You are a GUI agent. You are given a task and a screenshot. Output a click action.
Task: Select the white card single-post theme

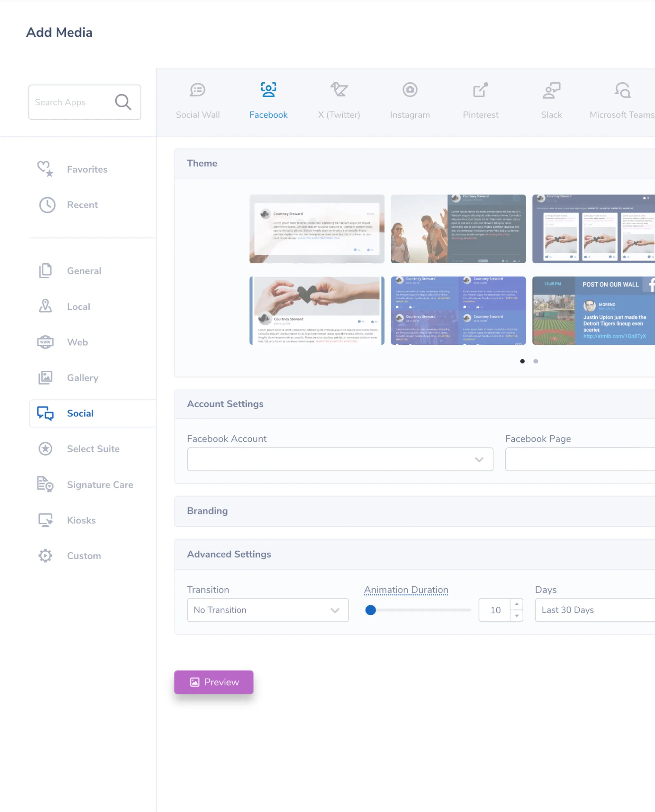pyautogui.click(x=317, y=229)
